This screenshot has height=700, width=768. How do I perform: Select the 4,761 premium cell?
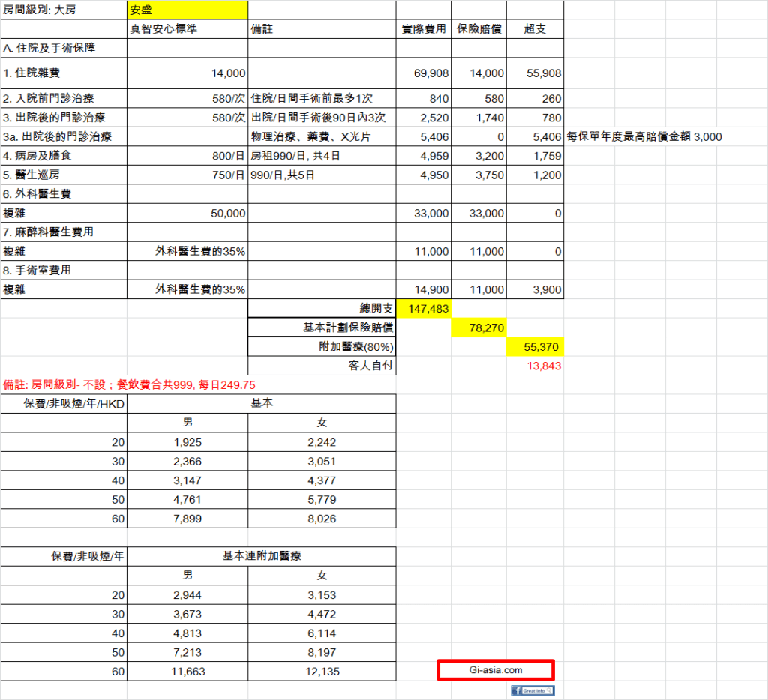click(x=187, y=499)
